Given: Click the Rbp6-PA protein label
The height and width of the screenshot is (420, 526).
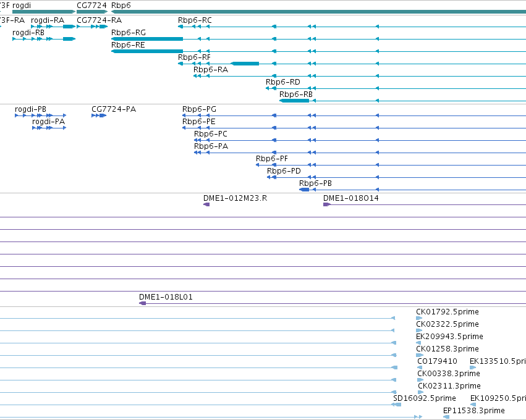Looking at the screenshot, I should point(211,146).
